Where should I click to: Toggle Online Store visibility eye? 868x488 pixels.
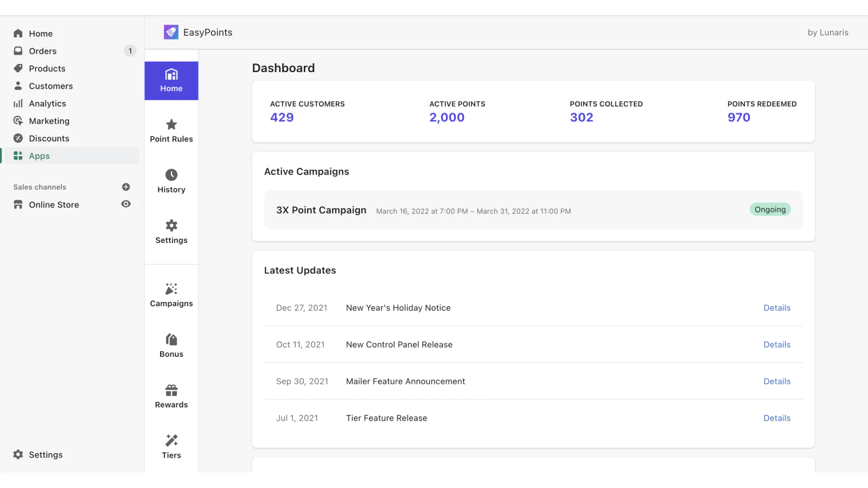click(126, 204)
